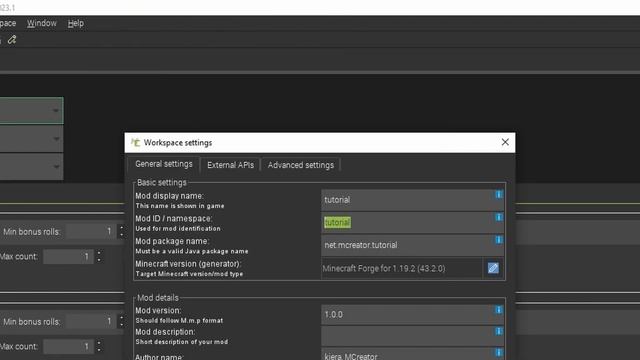Click the info icon for Mod display name

pos(499,195)
